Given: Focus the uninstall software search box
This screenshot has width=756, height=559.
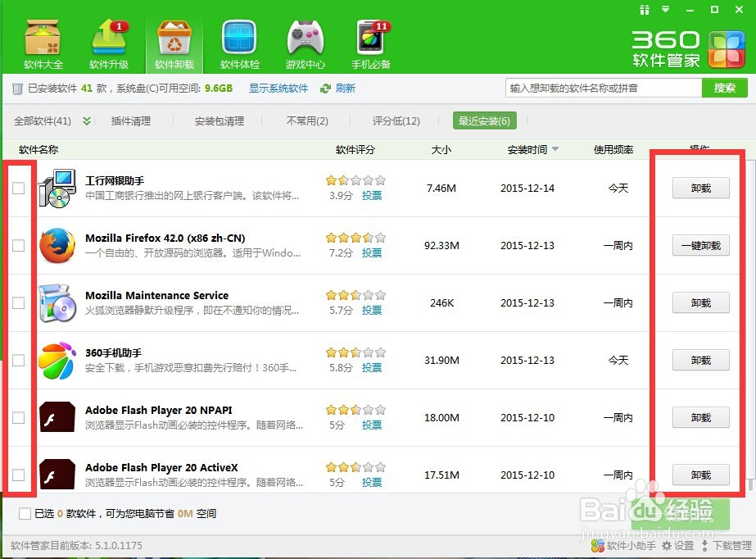Looking at the screenshot, I should pyautogui.click(x=604, y=88).
